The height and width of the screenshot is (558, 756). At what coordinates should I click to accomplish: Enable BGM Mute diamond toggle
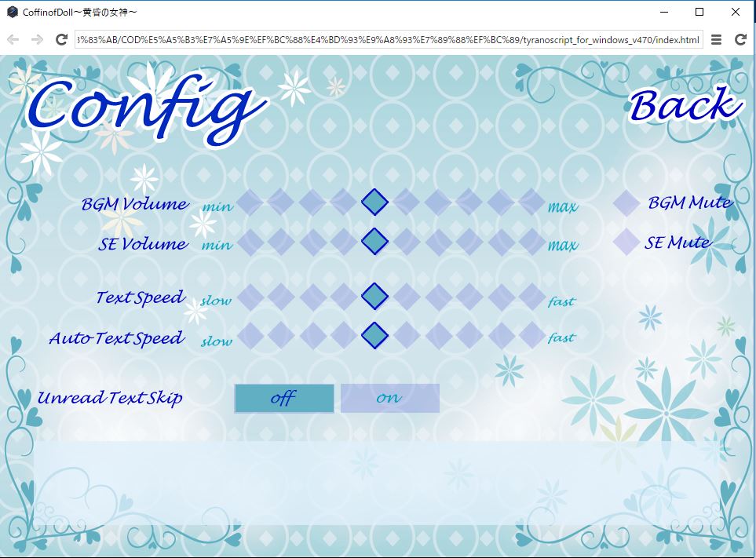(x=626, y=202)
